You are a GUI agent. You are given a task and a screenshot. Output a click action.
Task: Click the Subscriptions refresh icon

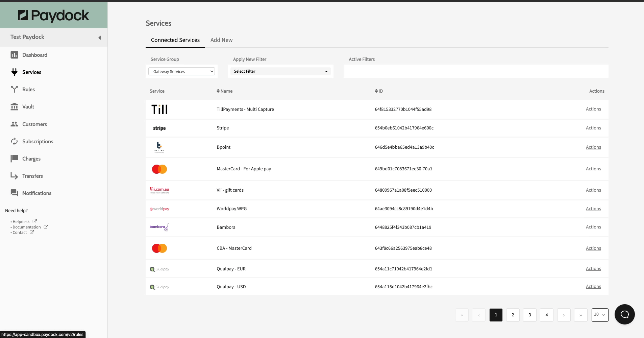14,141
